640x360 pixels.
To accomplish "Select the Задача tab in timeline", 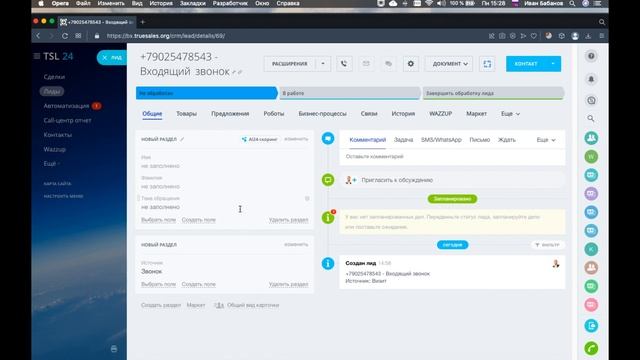I will point(403,140).
